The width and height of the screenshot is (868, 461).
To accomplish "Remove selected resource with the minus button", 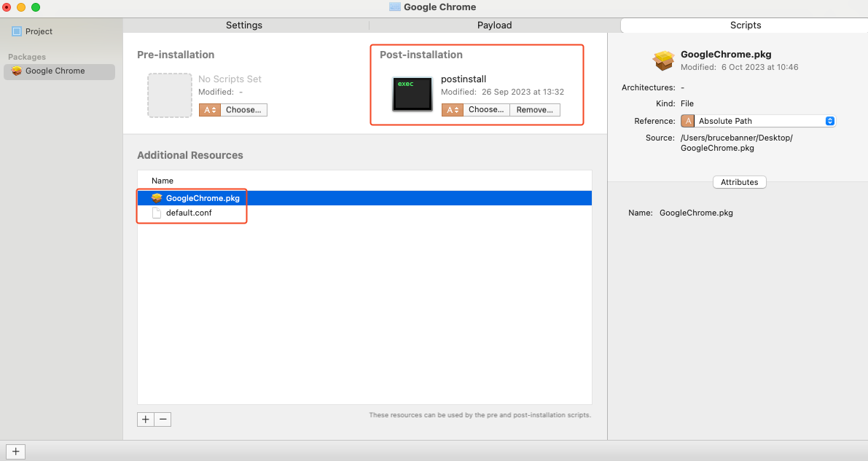I will 163,419.
